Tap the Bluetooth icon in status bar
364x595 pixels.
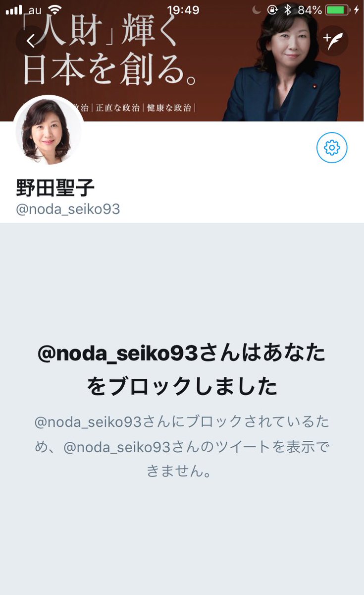point(287,10)
